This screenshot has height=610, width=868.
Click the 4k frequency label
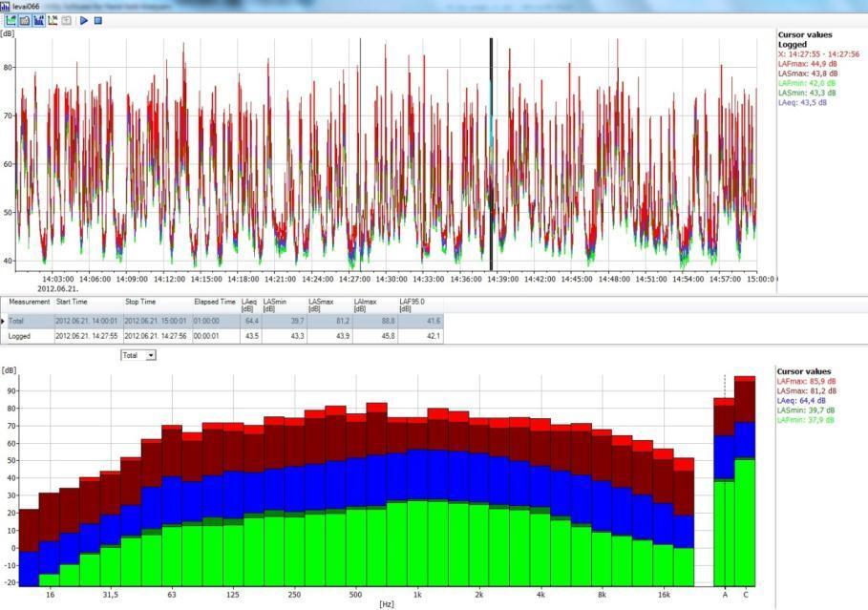click(540, 595)
